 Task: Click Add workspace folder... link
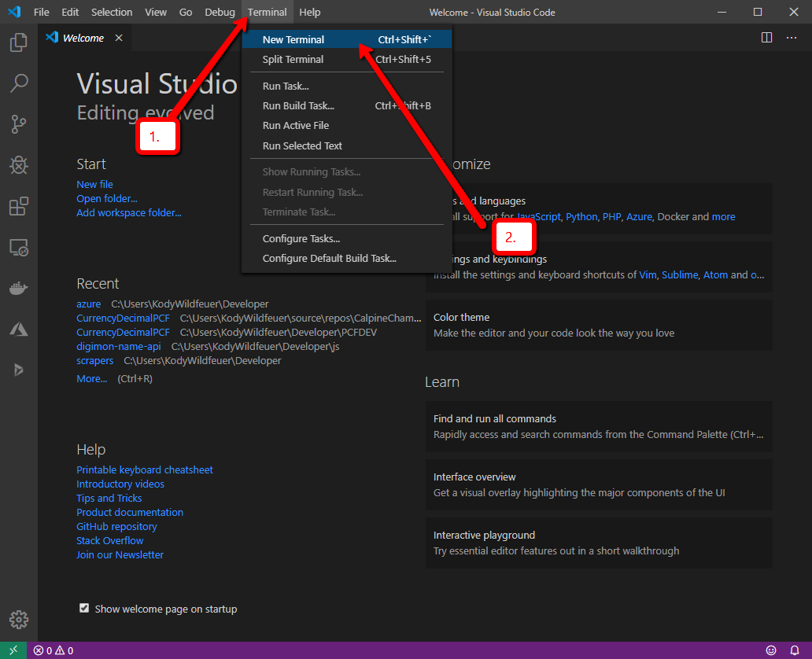[129, 213]
